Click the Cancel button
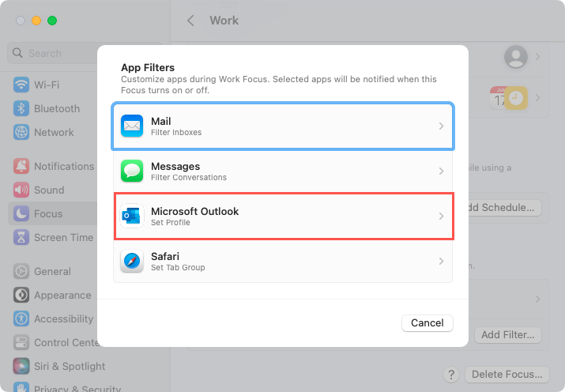Viewport: 565px width, 392px height. 428,322
